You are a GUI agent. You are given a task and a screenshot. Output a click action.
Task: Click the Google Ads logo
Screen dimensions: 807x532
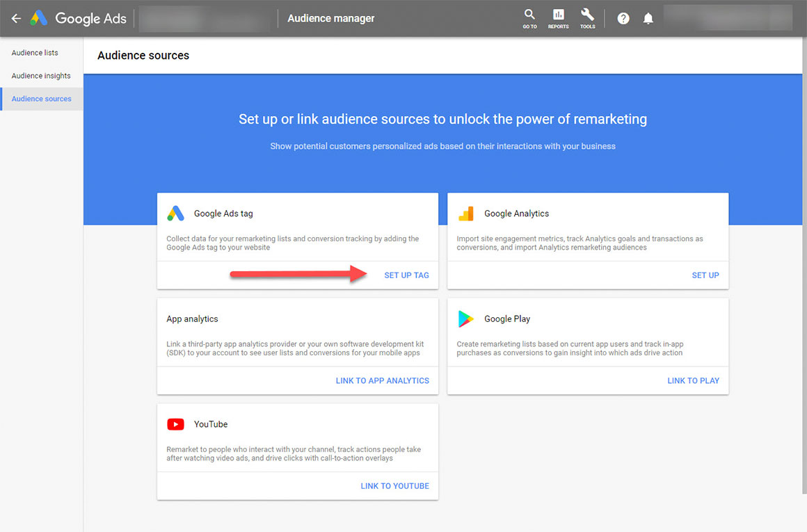77,19
